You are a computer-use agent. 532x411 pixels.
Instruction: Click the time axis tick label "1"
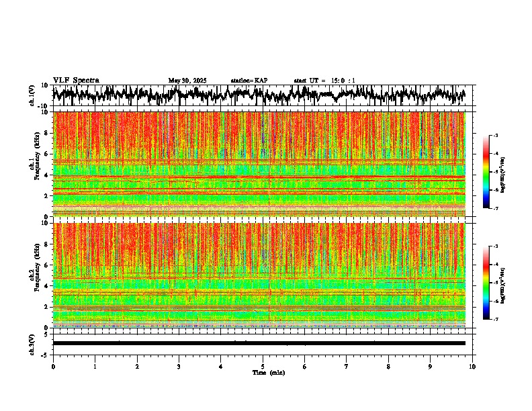point(95,367)
